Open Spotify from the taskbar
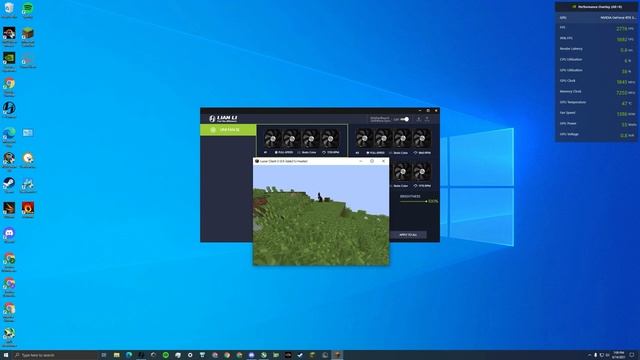 (166, 355)
